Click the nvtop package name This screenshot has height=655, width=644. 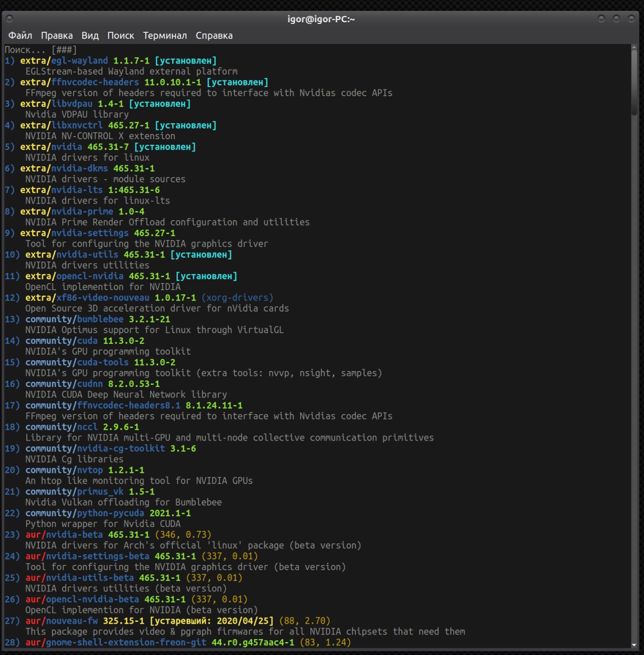click(x=90, y=470)
